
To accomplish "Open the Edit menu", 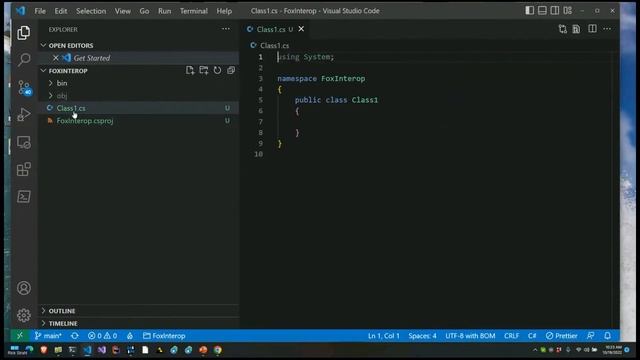I will tap(61, 11).
